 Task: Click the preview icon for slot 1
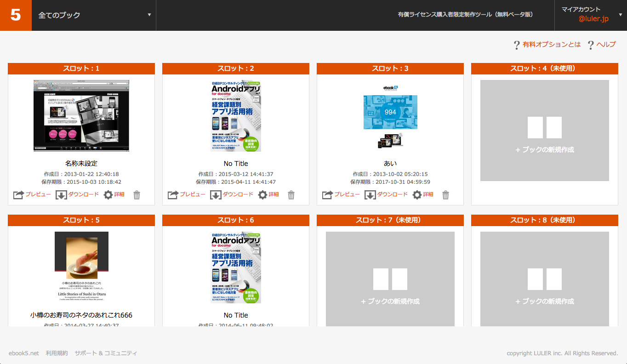click(x=18, y=195)
